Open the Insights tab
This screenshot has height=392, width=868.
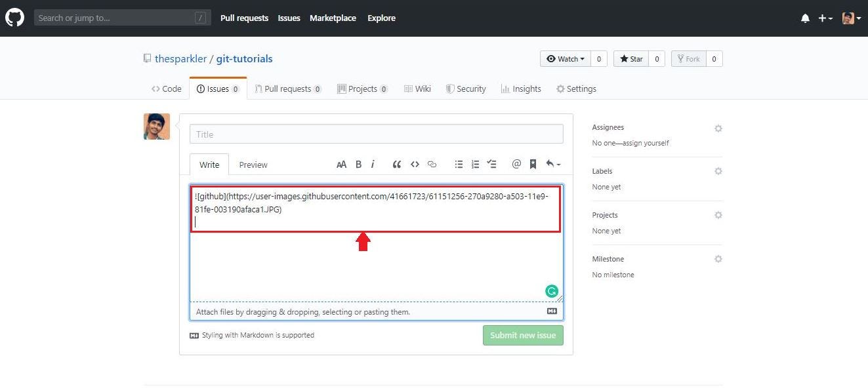coord(521,88)
